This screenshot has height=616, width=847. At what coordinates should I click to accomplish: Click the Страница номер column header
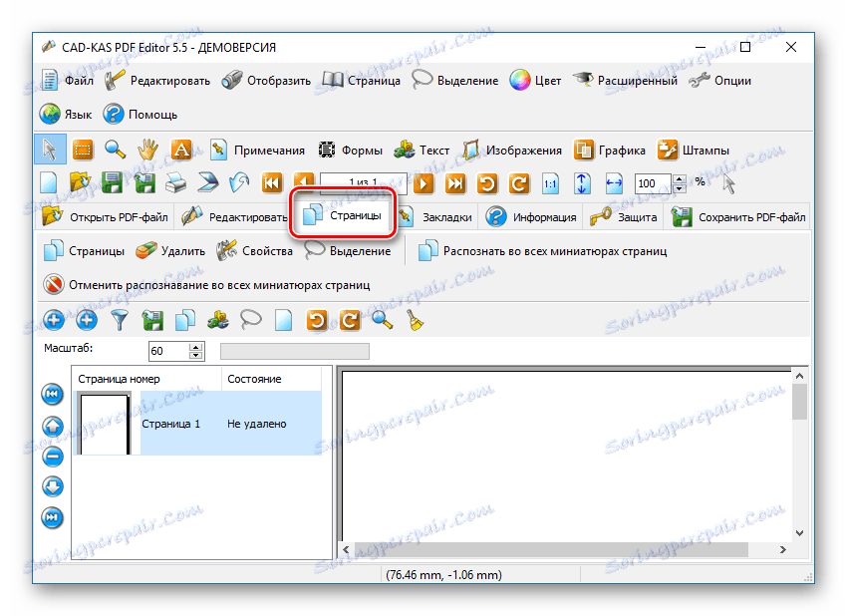(146, 379)
